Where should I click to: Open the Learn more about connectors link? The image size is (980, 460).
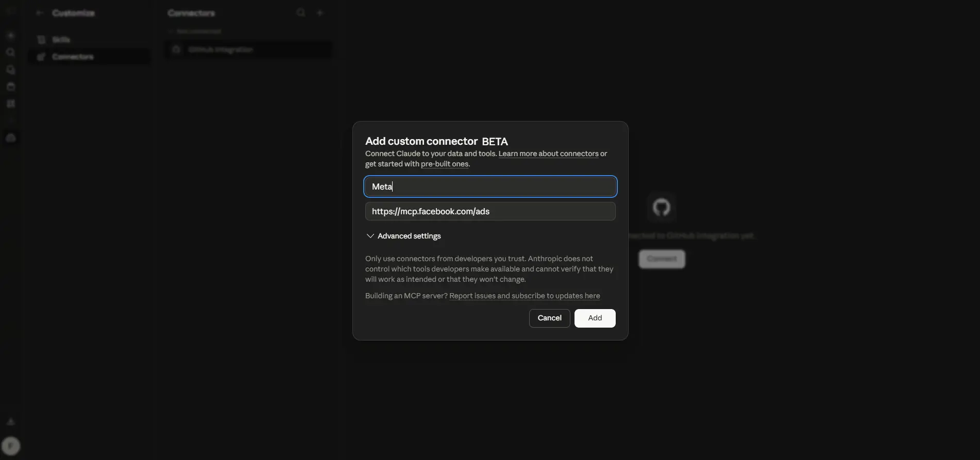click(x=548, y=154)
